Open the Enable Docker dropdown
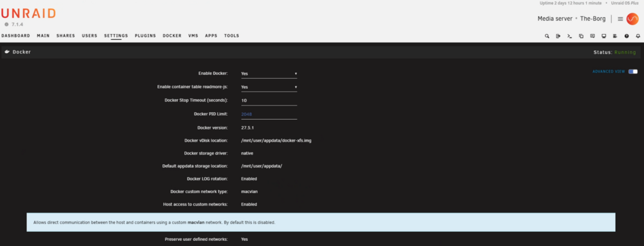This screenshot has height=246, width=644. pyautogui.click(x=269, y=74)
